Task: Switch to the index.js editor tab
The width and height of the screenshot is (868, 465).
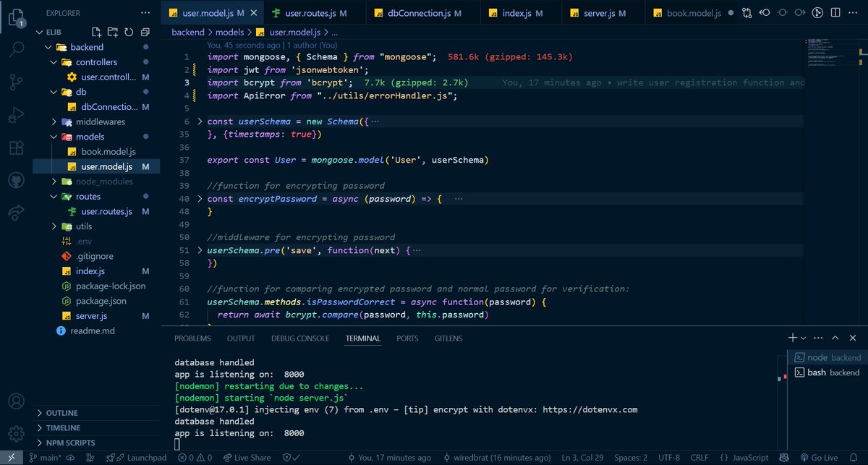Action: click(x=521, y=13)
